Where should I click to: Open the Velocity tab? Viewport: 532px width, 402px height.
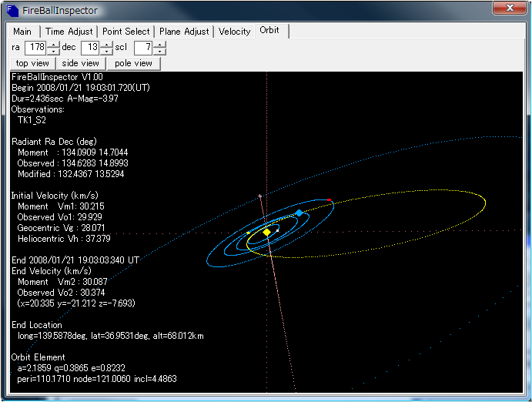(x=235, y=32)
